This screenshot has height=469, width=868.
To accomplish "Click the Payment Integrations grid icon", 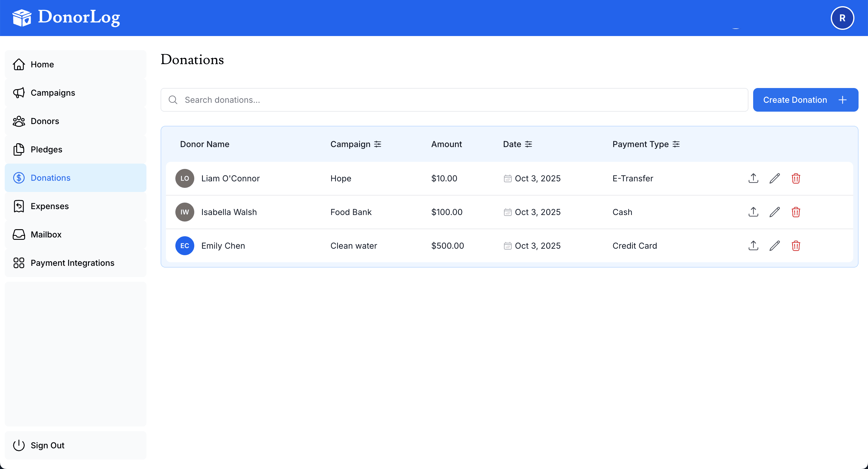I will (x=19, y=263).
